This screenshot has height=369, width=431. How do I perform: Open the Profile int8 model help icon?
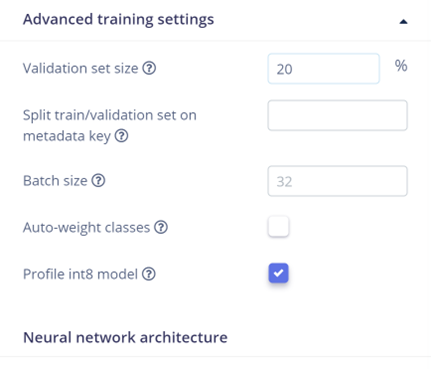pos(149,274)
